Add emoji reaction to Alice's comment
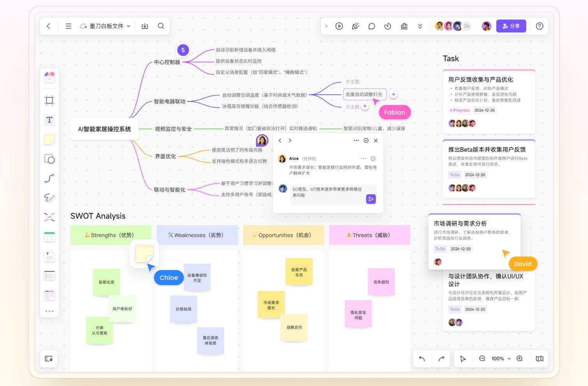Image resolution: width=588 pixels, height=386 pixels. [x=373, y=159]
